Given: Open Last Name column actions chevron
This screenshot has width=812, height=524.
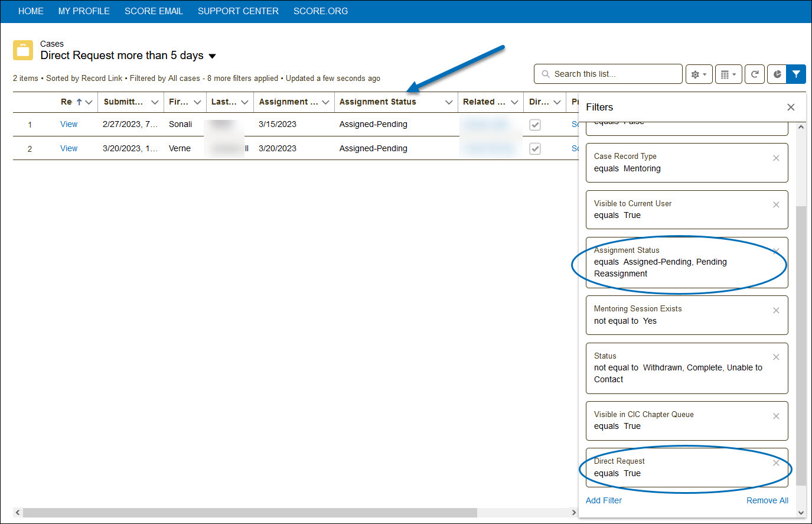Looking at the screenshot, I should point(244,102).
